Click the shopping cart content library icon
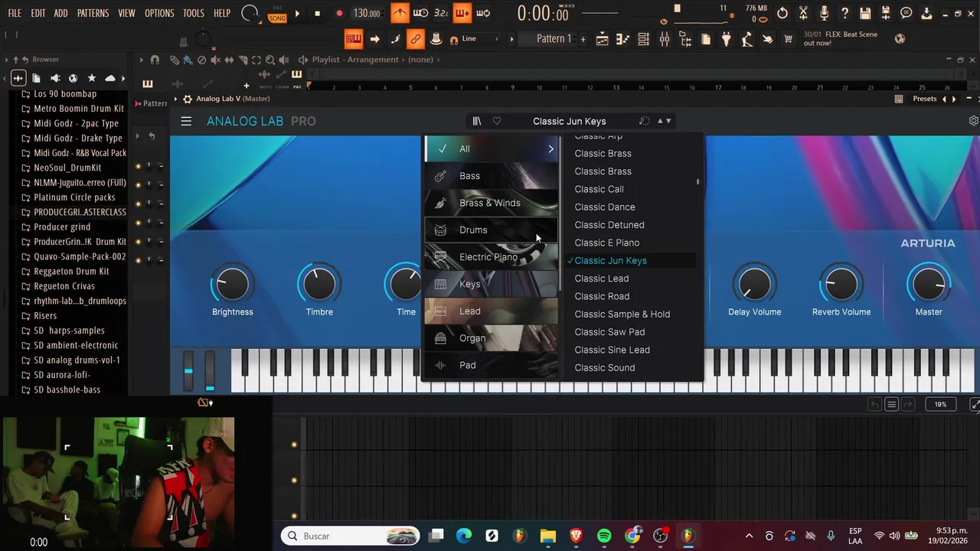 click(x=788, y=39)
